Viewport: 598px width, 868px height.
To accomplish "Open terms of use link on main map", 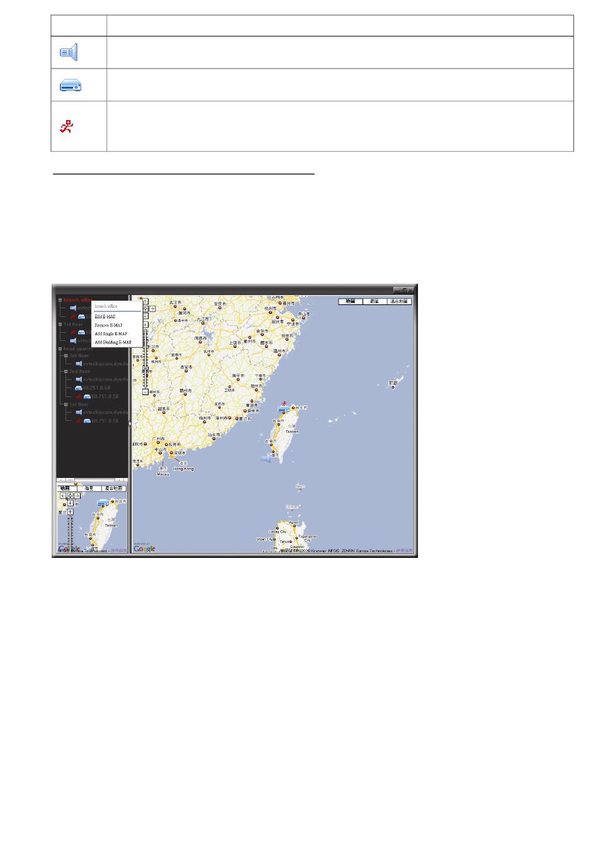I will [405, 551].
